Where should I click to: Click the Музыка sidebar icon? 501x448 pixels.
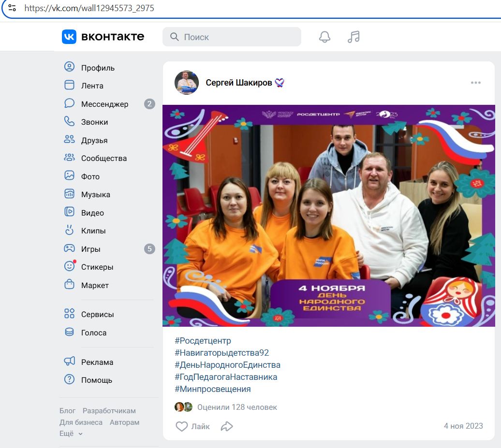click(69, 193)
